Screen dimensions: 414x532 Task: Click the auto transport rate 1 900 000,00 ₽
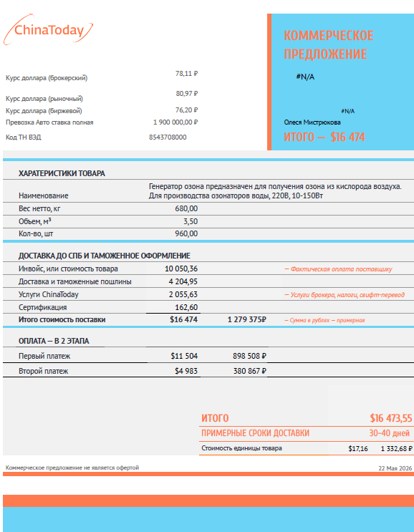(x=175, y=122)
